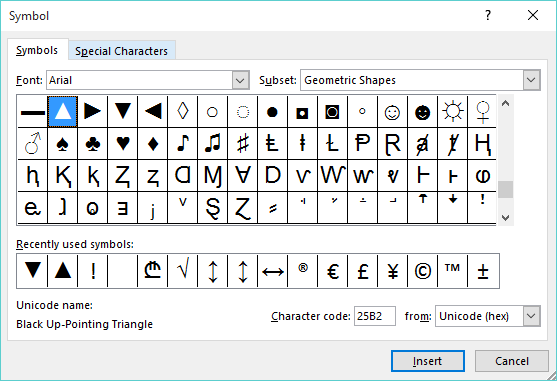Click the Insert button
Viewport: 557px width, 381px height.
428,361
